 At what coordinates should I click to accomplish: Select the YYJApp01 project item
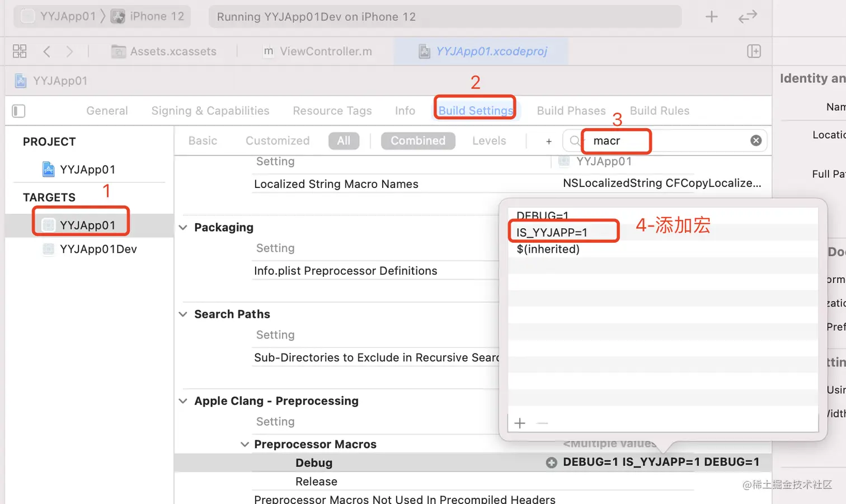[x=79, y=169]
